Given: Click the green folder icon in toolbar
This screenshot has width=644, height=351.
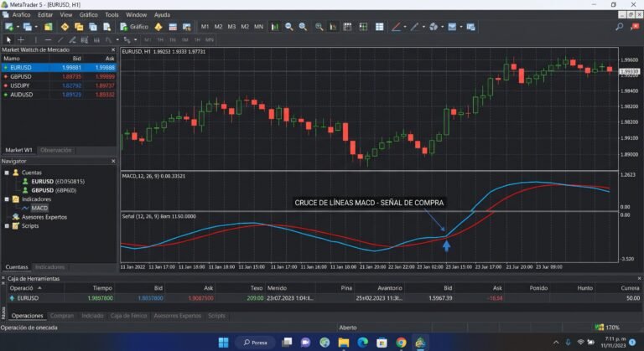Looking at the screenshot, I should (49, 27).
